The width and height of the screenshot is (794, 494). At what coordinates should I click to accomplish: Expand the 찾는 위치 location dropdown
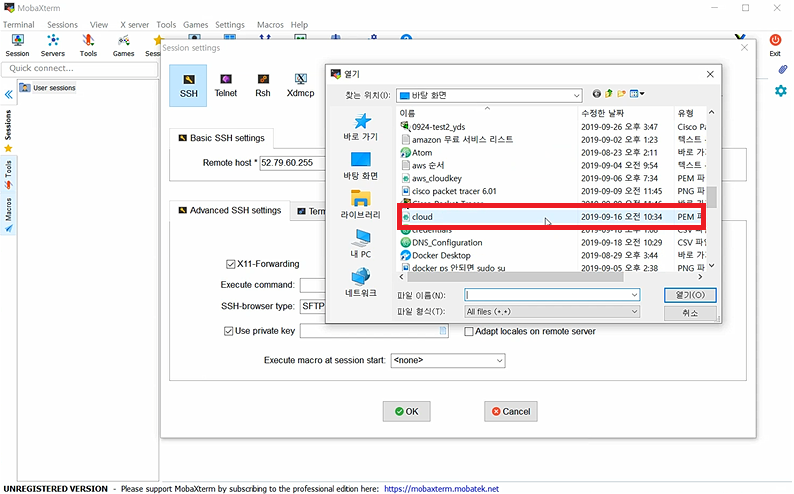coord(576,95)
